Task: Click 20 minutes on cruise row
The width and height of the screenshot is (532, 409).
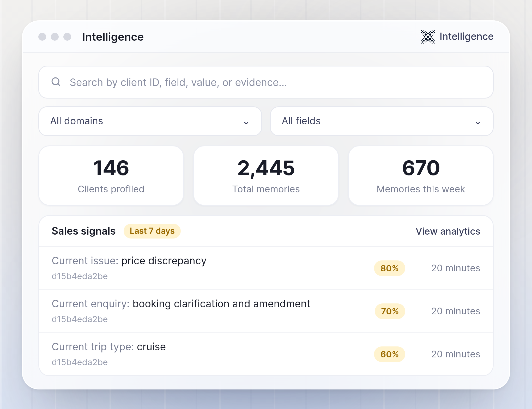Action: [x=456, y=354]
